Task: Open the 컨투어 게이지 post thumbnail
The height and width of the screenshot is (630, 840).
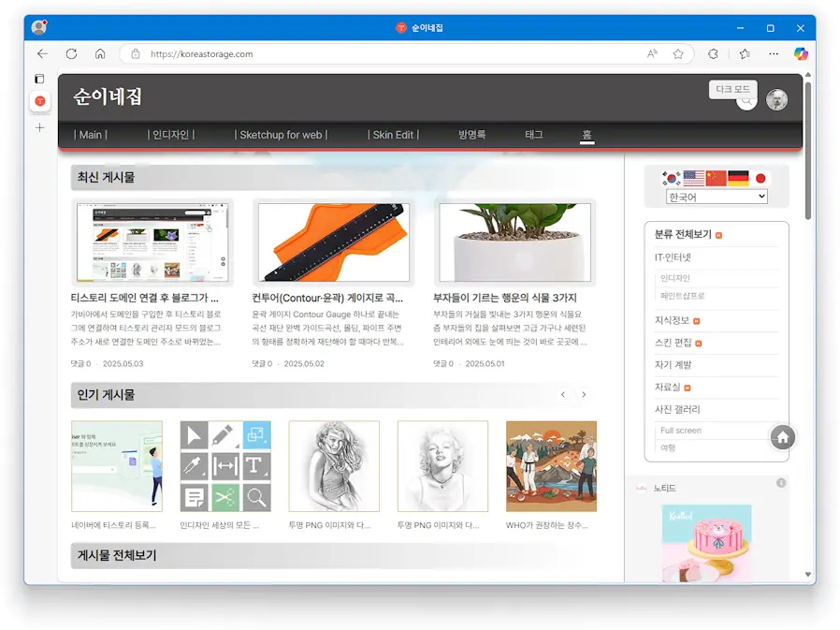Action: 334,242
